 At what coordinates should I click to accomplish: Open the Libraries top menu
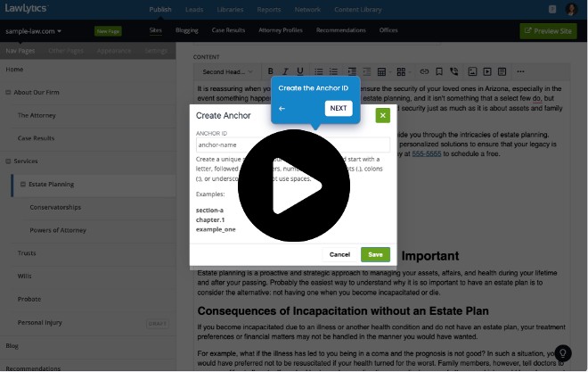coord(230,10)
